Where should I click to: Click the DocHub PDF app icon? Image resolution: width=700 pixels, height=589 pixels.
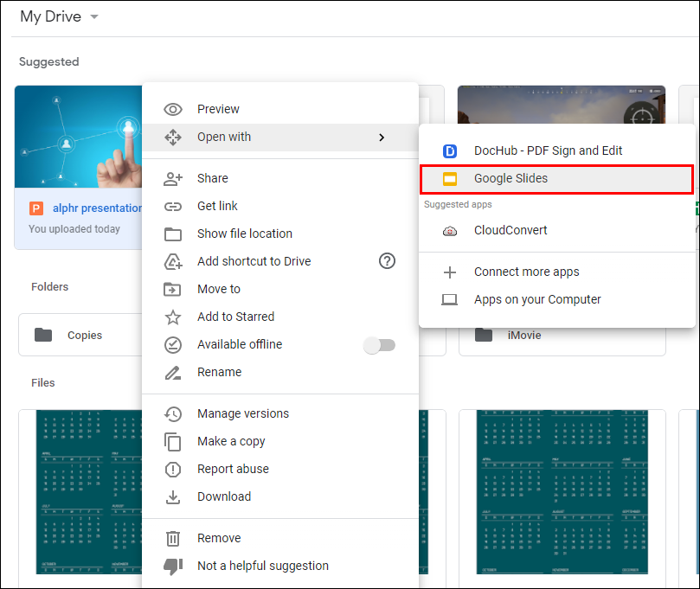click(449, 151)
